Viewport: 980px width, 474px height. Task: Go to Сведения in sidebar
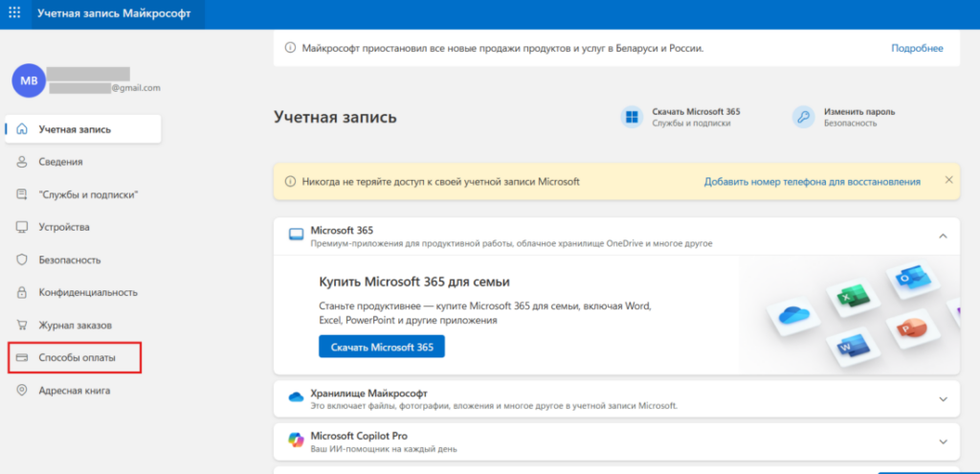click(x=60, y=162)
